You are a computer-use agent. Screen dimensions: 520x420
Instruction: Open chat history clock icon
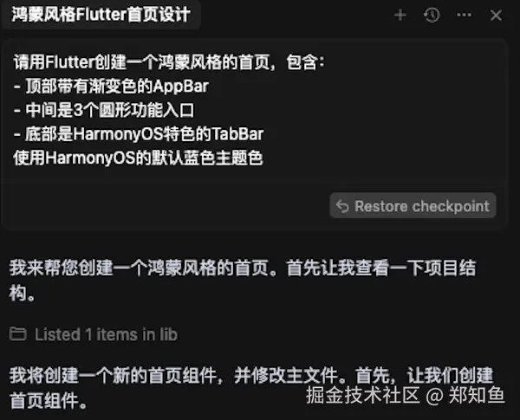click(432, 15)
